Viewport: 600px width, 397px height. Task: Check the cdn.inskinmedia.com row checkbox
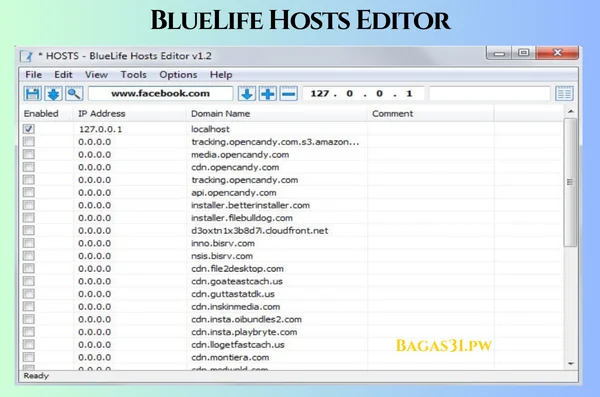29,306
